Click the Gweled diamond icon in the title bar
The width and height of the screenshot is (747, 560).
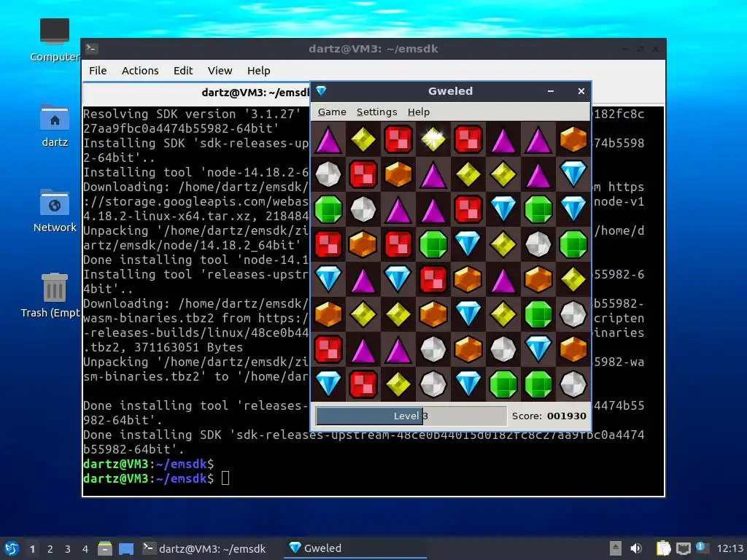click(x=321, y=90)
